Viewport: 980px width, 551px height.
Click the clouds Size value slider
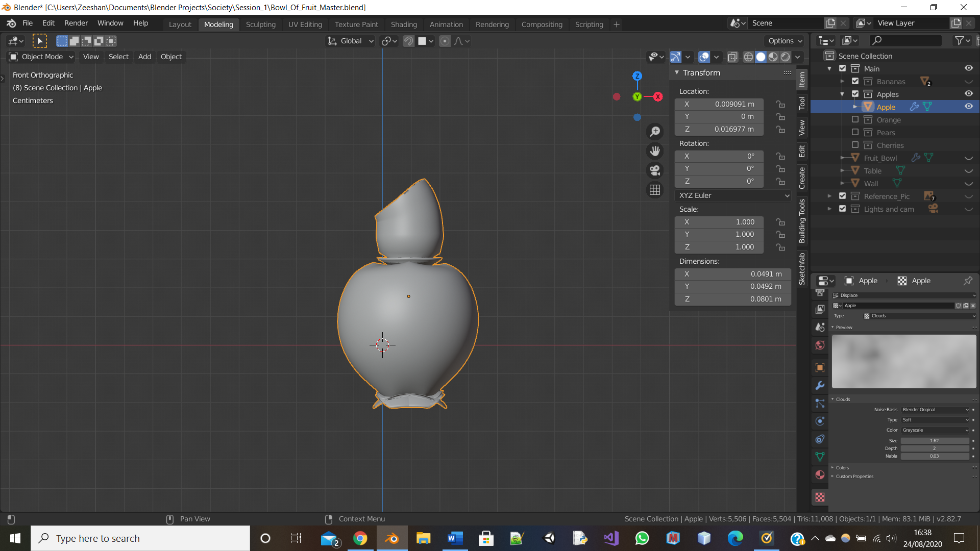934,440
